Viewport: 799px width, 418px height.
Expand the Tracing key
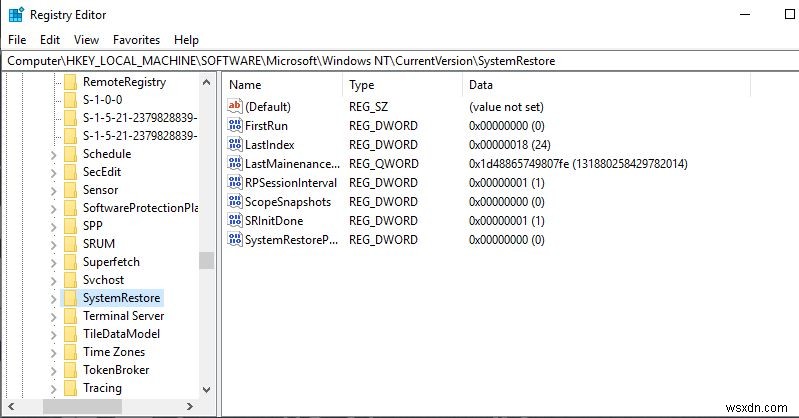coord(54,389)
